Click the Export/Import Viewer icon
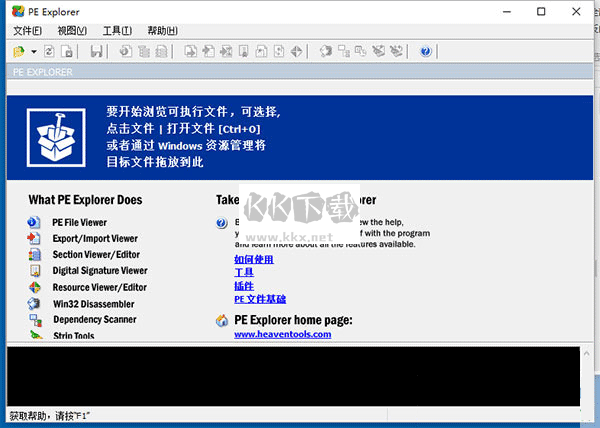This screenshot has height=428, width=600. (35, 239)
